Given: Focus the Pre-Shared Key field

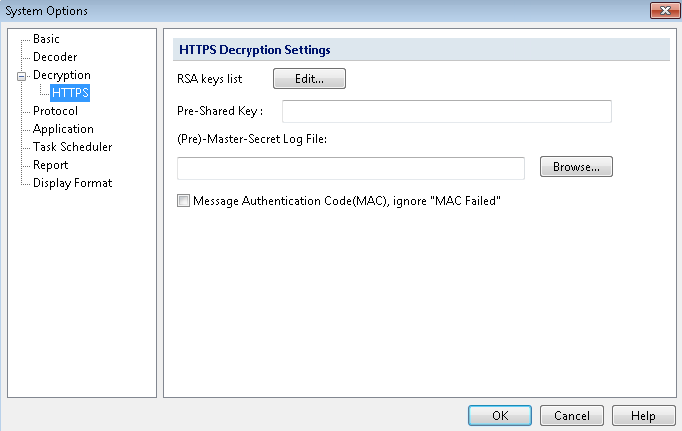Looking at the screenshot, I should tap(447, 111).
